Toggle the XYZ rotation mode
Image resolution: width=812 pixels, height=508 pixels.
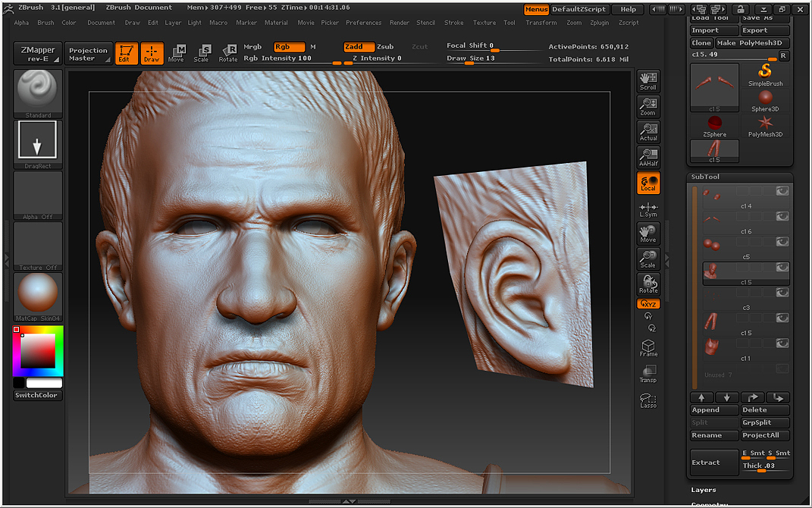point(648,304)
